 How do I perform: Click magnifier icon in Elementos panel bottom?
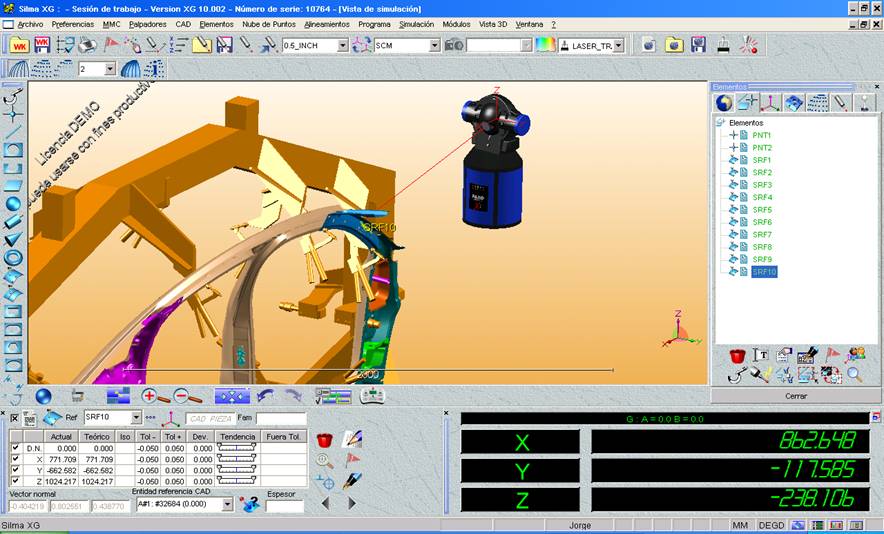point(855,374)
